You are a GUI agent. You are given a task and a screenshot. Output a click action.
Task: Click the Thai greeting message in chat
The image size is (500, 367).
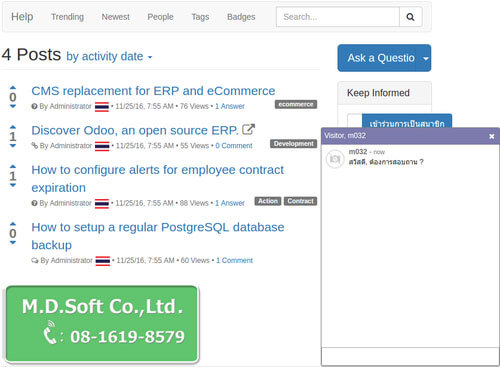tap(386, 162)
